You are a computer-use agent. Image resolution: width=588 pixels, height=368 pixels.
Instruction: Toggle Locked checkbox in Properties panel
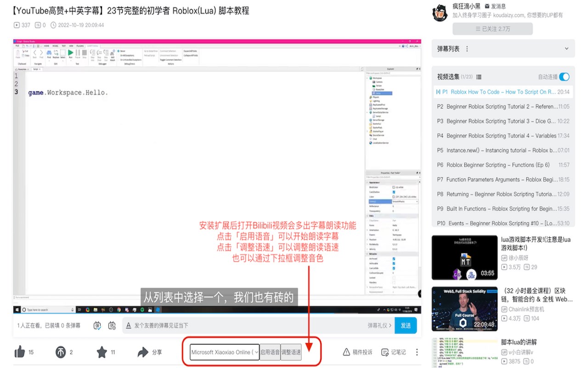(x=394, y=278)
